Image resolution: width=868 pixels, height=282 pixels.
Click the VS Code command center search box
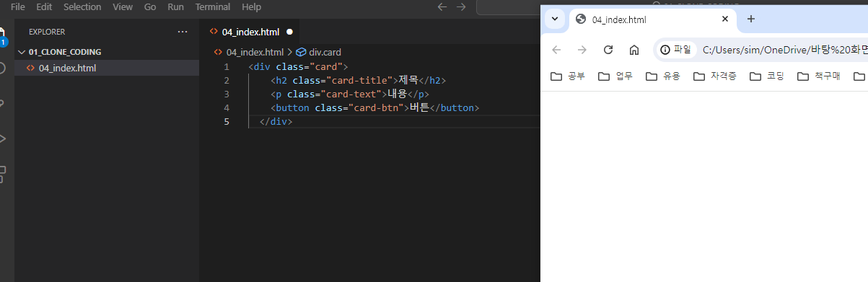click(509, 6)
